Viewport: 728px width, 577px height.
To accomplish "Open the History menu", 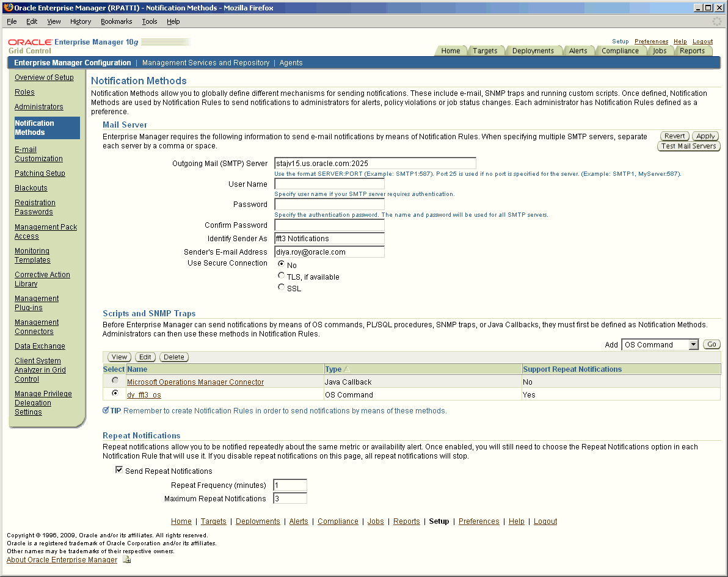I will 81,21.
